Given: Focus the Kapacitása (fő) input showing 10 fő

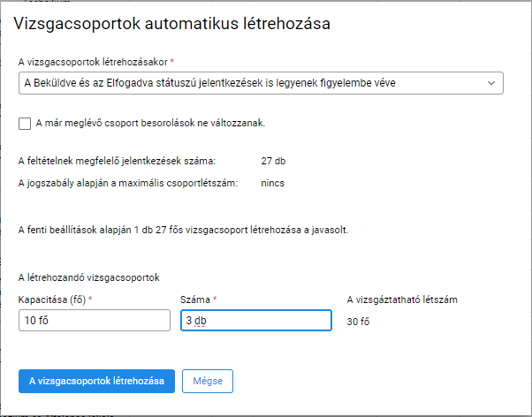Looking at the screenshot, I should (x=95, y=320).
